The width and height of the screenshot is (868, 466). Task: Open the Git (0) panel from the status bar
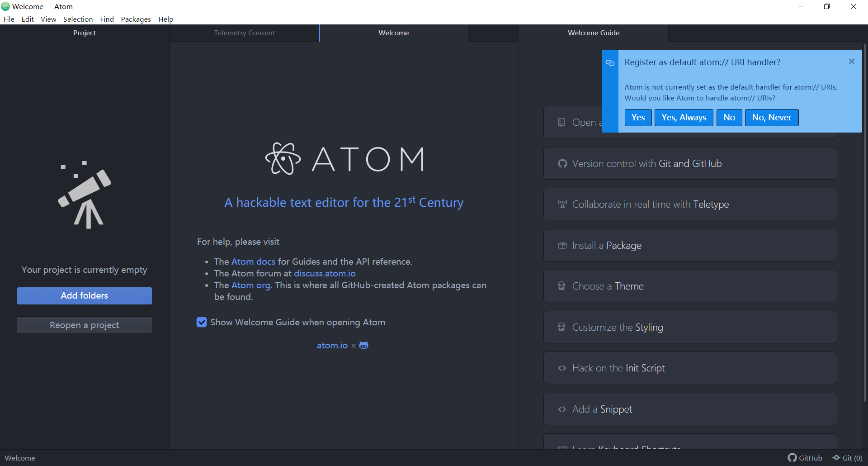coord(847,458)
